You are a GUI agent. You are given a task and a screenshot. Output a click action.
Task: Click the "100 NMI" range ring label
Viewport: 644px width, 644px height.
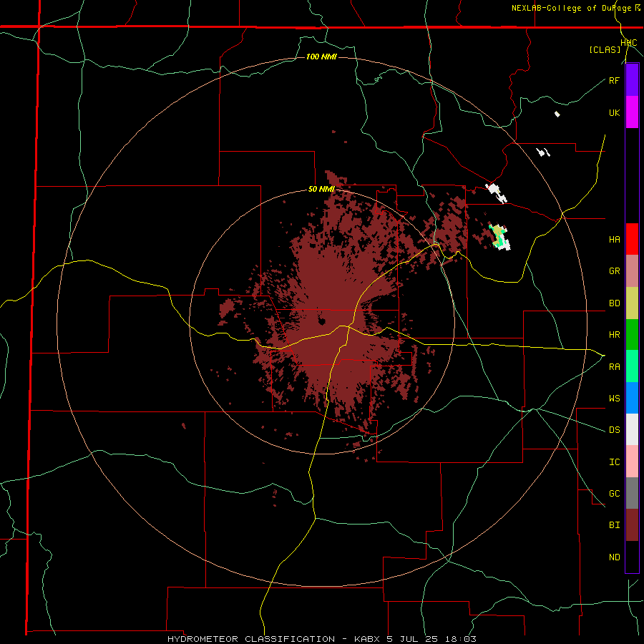321,57
